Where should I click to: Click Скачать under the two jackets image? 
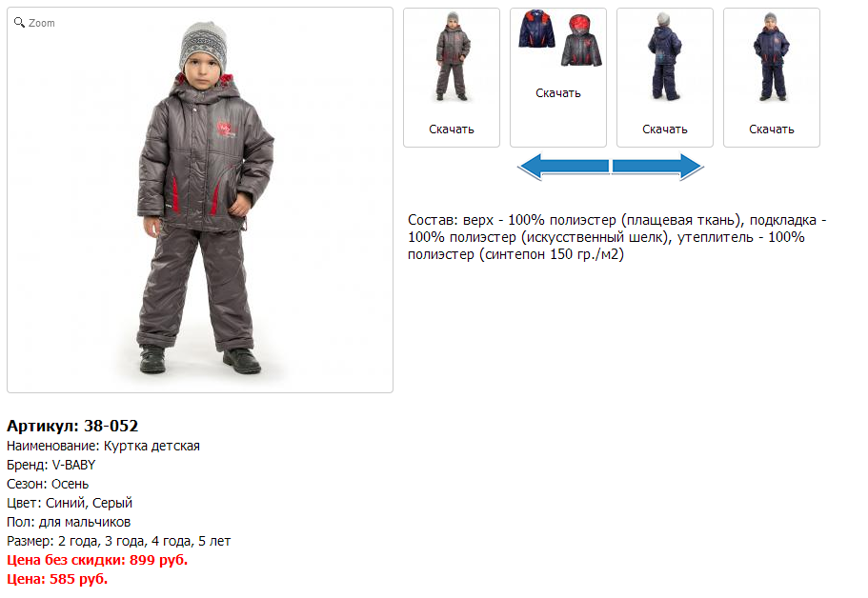[558, 93]
